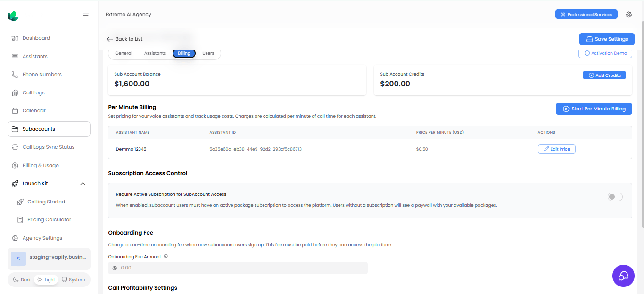Click the Back to List link
644x294 pixels.
click(x=124, y=39)
